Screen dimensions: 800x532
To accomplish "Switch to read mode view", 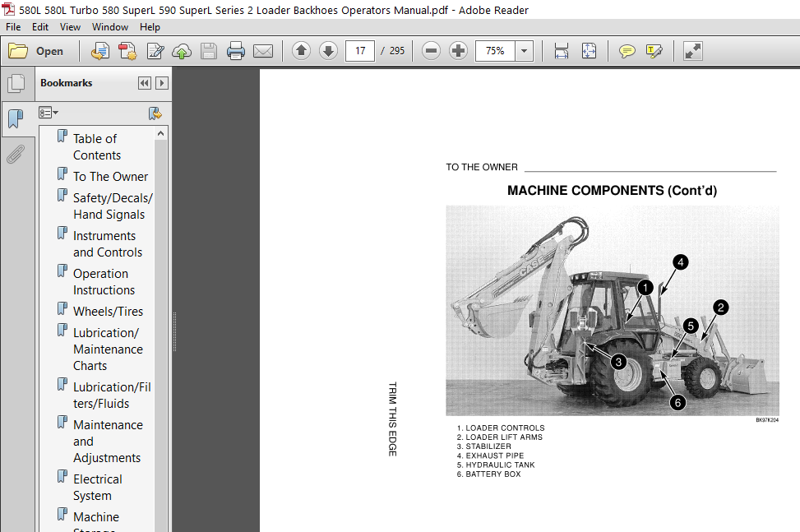I will 693,51.
